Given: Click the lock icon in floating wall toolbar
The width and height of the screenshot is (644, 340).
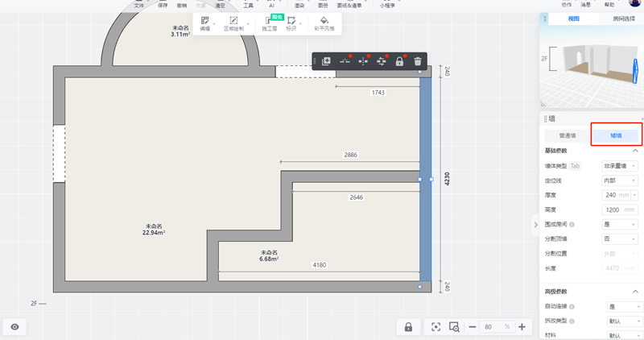Looking at the screenshot, I should [x=398, y=61].
